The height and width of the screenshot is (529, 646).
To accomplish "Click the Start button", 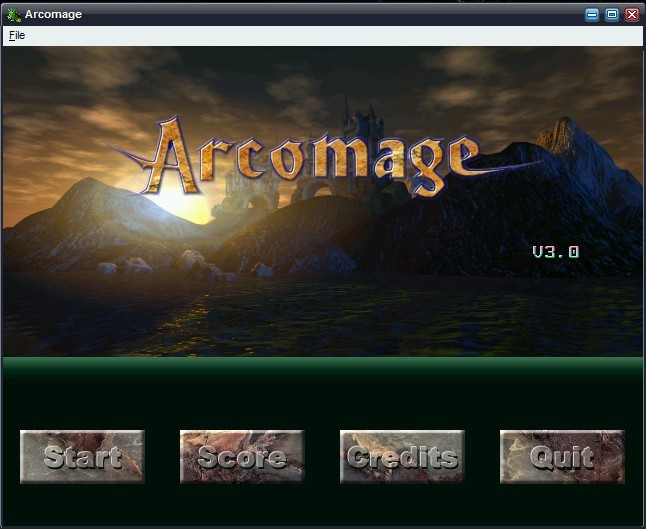I will tap(82, 456).
